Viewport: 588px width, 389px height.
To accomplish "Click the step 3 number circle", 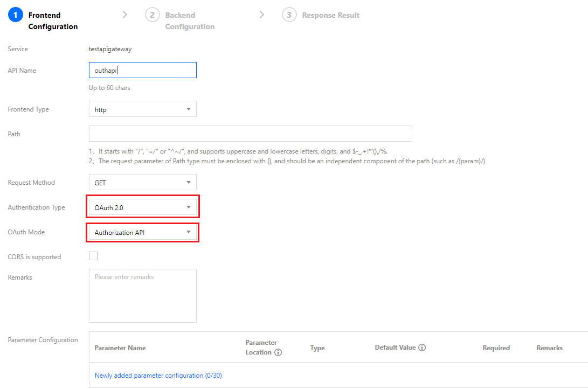I will tap(289, 15).
